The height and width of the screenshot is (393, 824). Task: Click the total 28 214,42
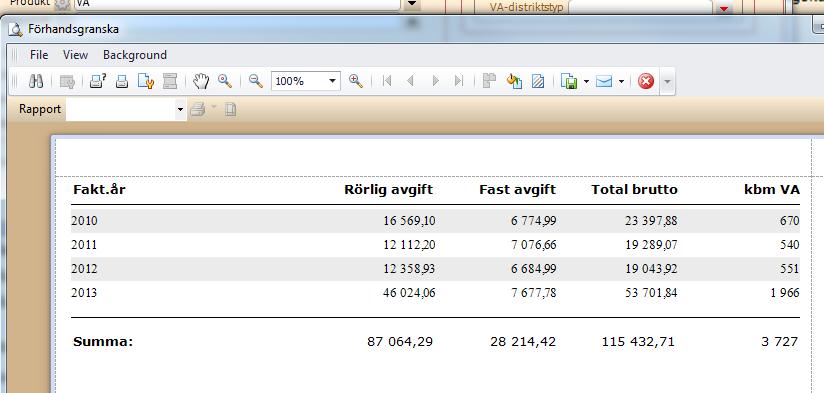pyautogui.click(x=523, y=342)
